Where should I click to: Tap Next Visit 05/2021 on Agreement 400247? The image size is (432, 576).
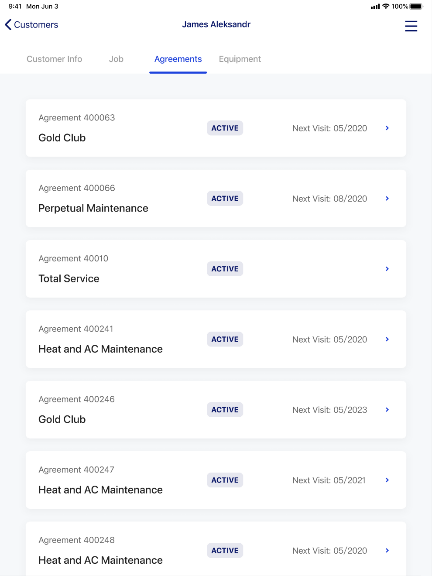[329, 480]
